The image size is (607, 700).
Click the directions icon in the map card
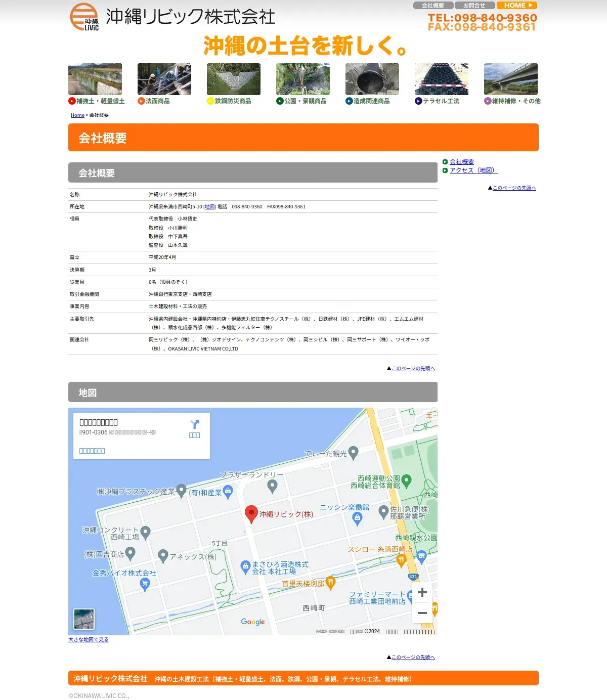195,424
